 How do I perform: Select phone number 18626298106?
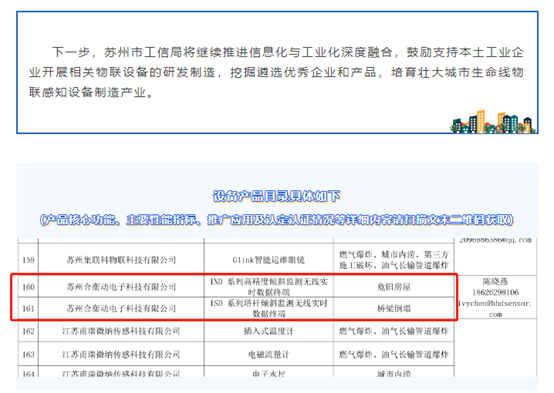pyautogui.click(x=495, y=292)
